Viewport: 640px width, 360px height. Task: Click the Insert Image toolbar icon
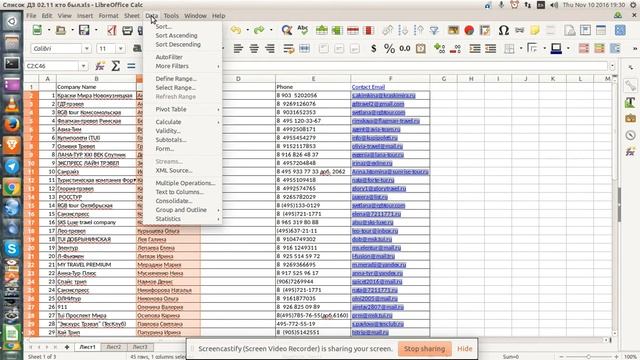point(453,30)
